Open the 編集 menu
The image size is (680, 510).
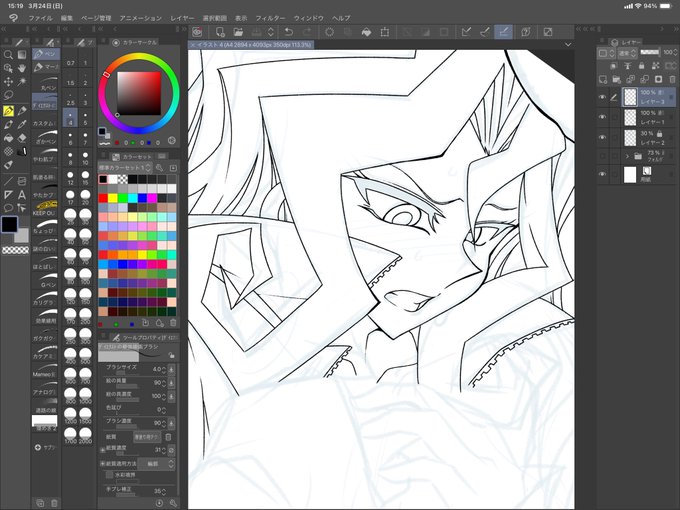[67, 18]
